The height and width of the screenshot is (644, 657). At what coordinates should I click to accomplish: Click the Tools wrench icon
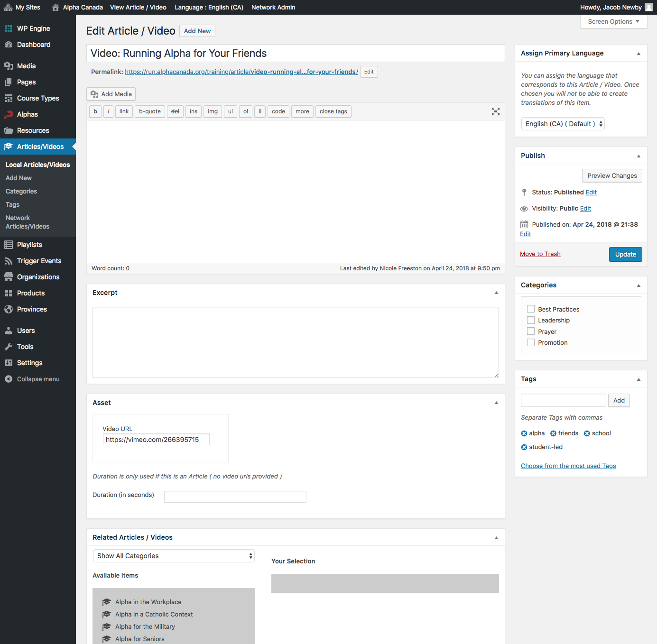pyautogui.click(x=9, y=347)
